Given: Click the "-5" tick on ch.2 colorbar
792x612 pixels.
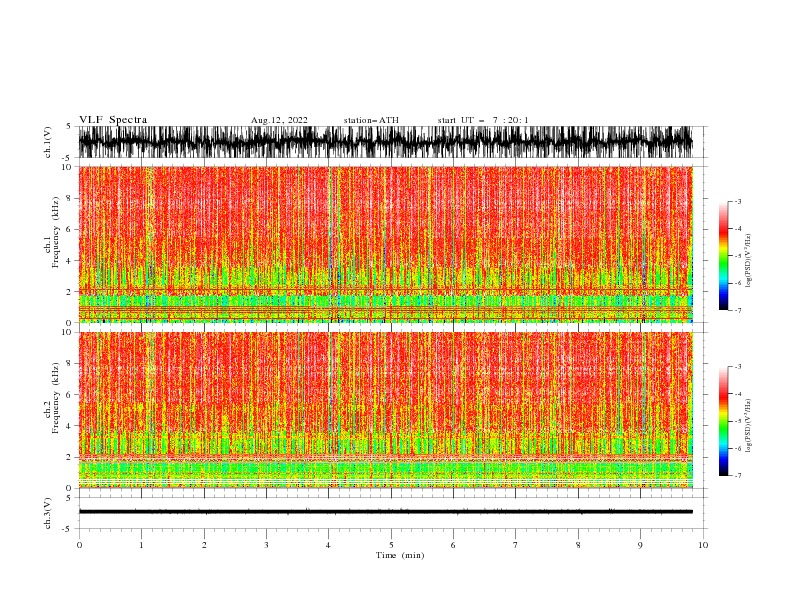Looking at the screenshot, I should pyautogui.click(x=738, y=421).
